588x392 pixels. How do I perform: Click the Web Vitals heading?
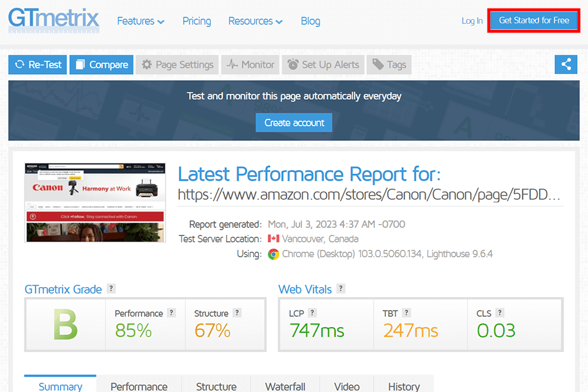pos(305,289)
